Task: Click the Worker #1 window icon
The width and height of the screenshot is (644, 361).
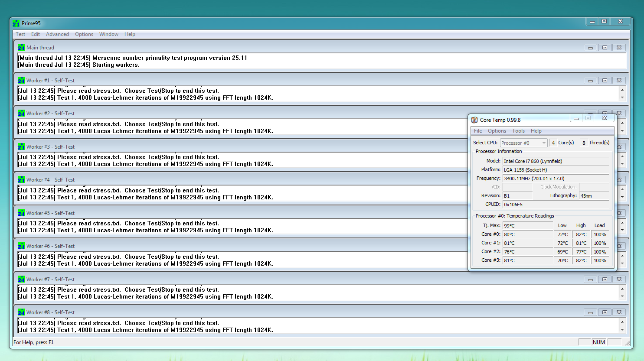Action: (x=21, y=81)
